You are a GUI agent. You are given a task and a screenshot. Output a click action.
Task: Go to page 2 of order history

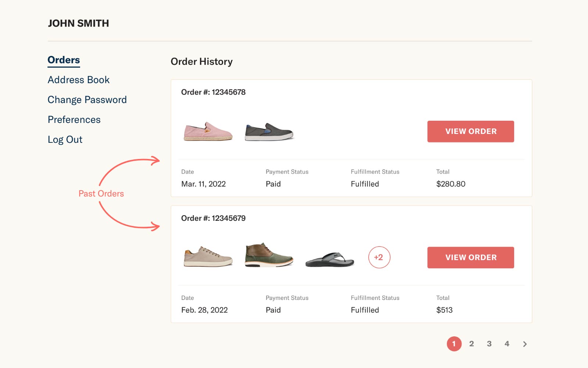click(x=472, y=344)
